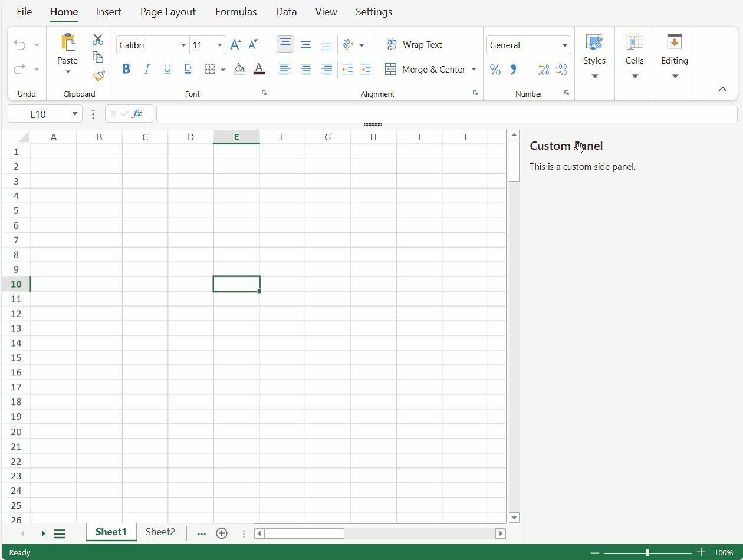Activate the Format Painter brush

point(98,75)
